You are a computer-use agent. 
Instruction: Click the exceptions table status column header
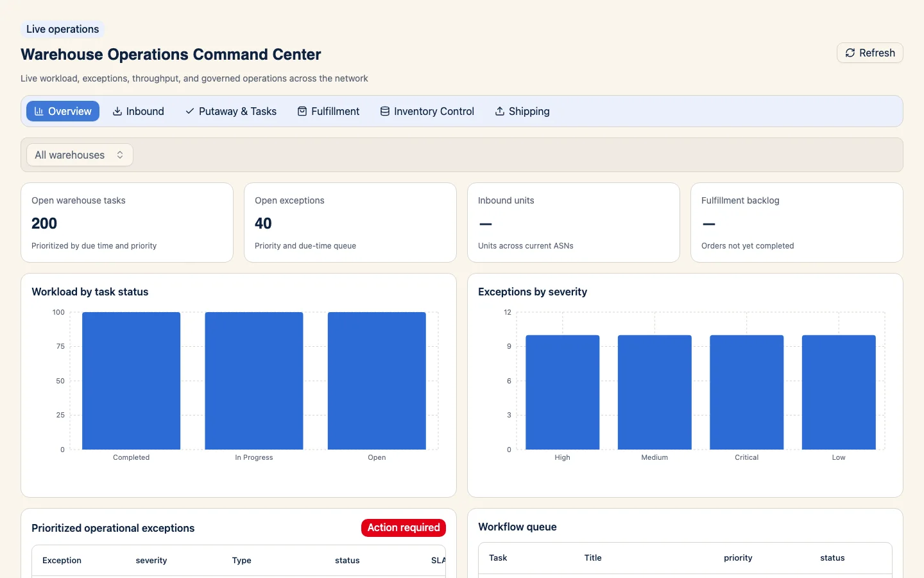347,561
